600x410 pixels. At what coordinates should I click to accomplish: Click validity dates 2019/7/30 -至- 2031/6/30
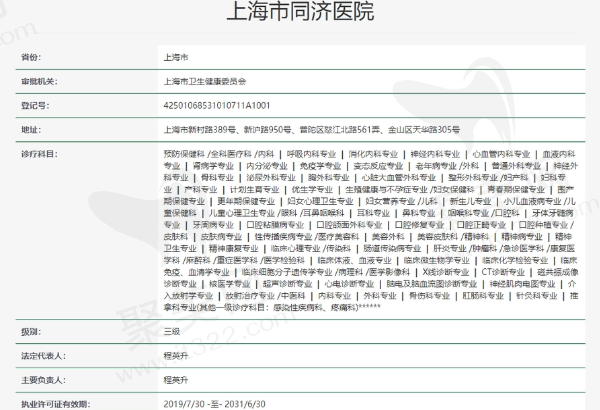tap(214, 404)
